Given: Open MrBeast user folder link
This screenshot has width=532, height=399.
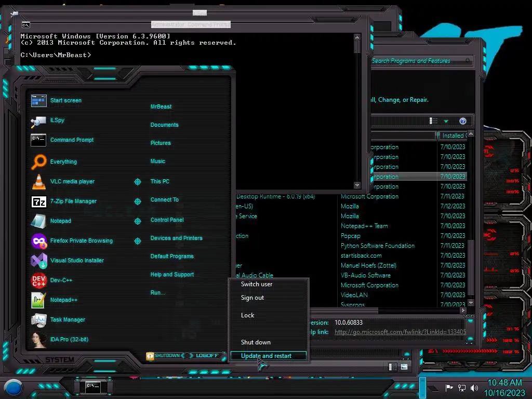Looking at the screenshot, I should (x=161, y=107).
